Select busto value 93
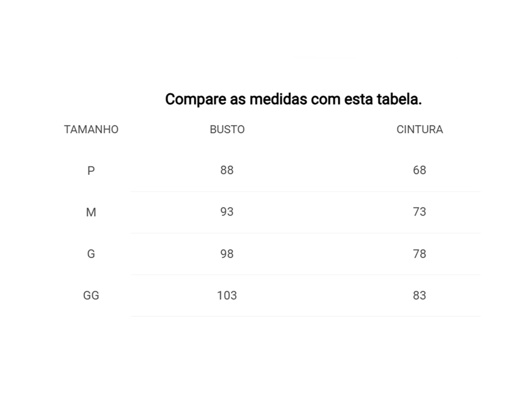 point(227,212)
